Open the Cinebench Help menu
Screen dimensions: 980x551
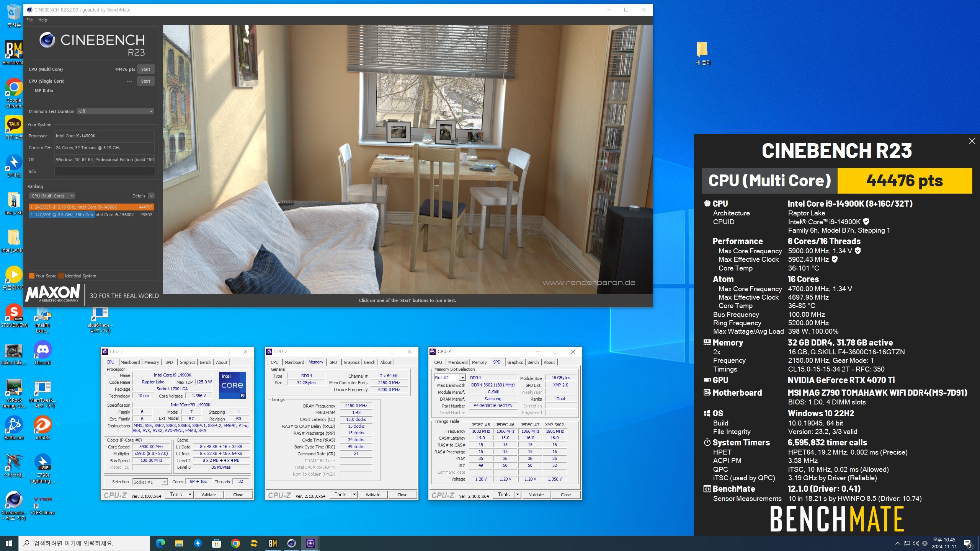point(42,20)
